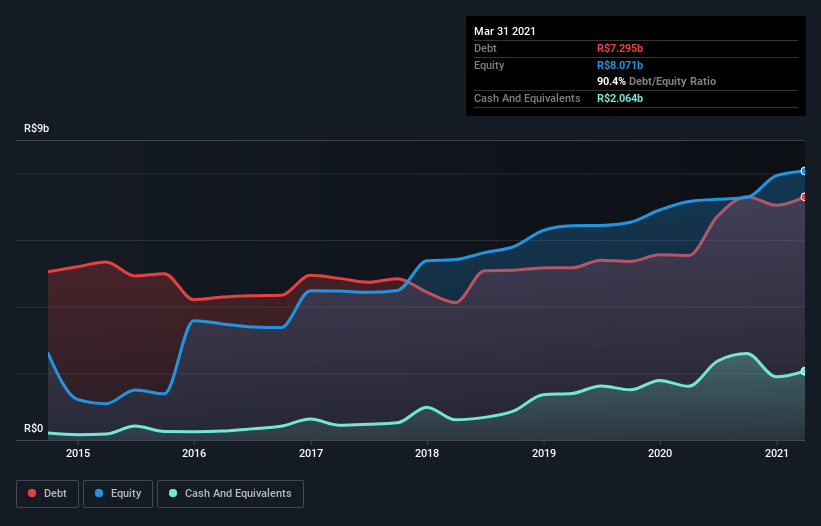Image resolution: width=821 pixels, height=526 pixels.
Task: Click the 2020 x-axis label
Action: [x=660, y=453]
